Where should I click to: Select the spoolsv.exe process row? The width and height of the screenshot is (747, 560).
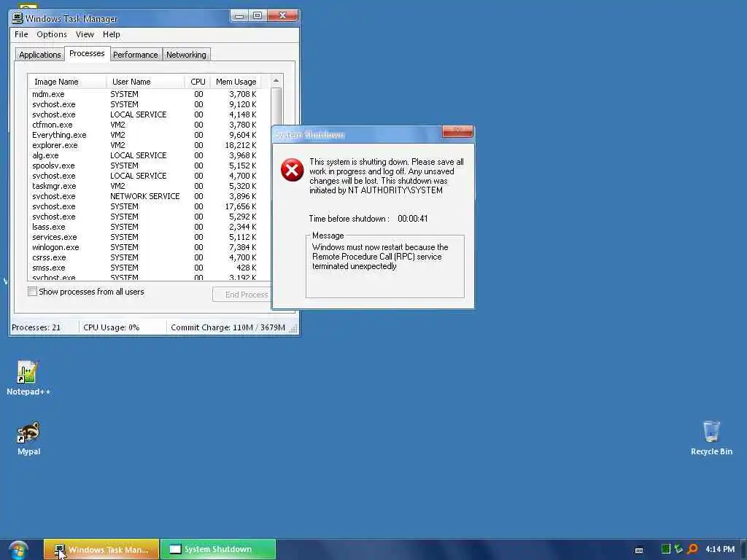click(x=144, y=166)
